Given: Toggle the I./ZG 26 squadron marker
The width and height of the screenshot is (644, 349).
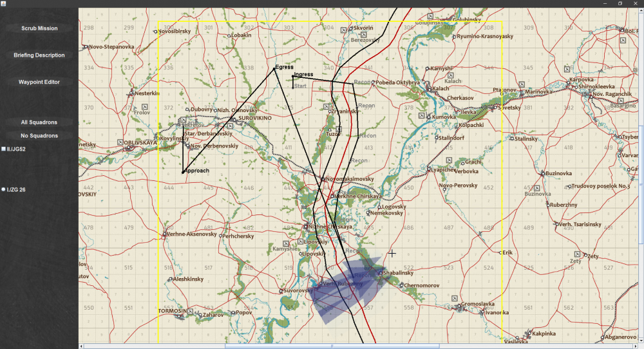Looking at the screenshot, I should 4,189.
